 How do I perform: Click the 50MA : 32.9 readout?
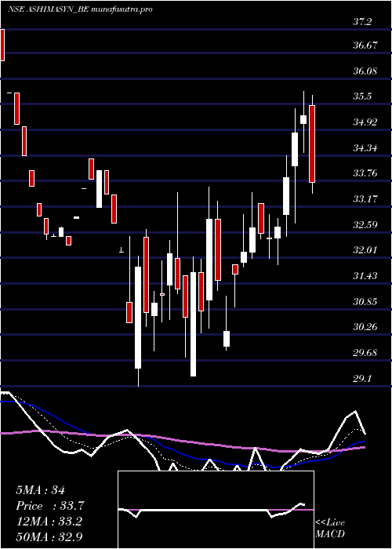(x=50, y=537)
